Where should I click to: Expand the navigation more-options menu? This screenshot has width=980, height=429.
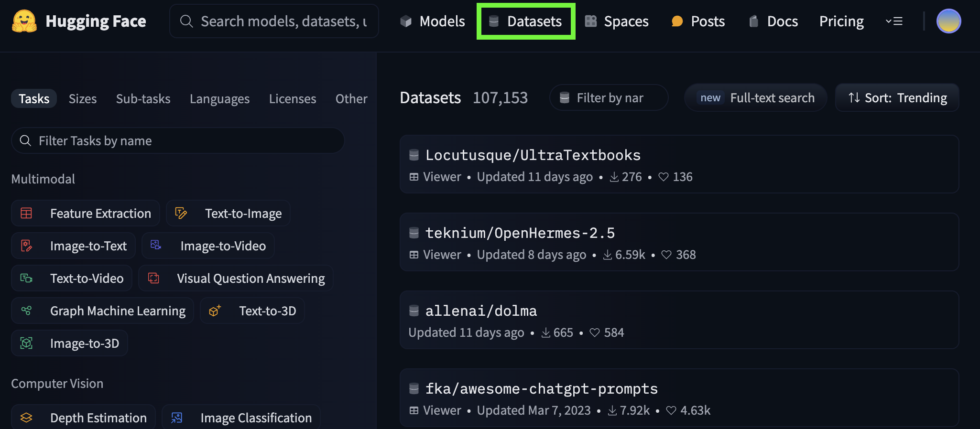point(894,21)
